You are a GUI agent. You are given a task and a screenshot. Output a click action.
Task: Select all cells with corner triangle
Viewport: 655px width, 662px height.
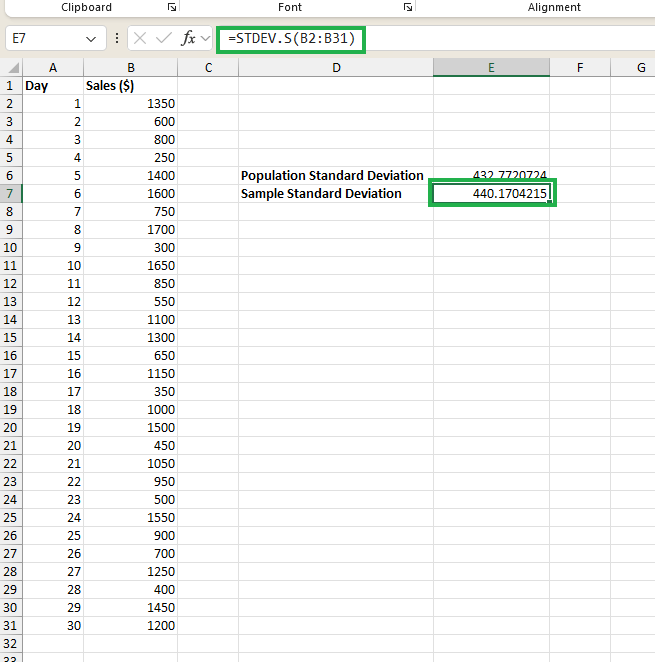pyautogui.click(x=13, y=68)
